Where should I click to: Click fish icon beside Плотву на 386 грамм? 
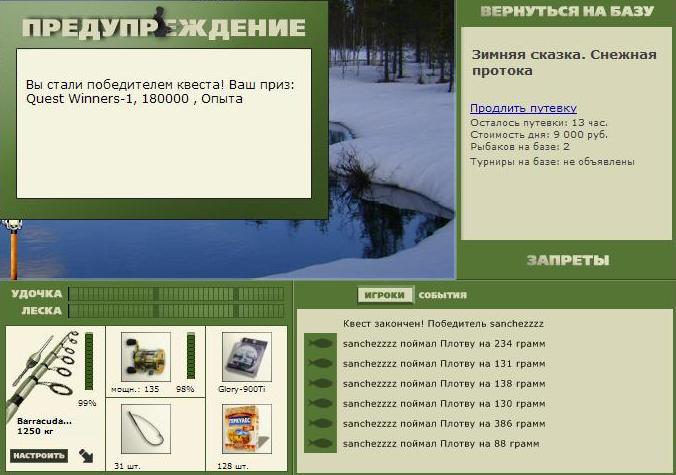320,423
